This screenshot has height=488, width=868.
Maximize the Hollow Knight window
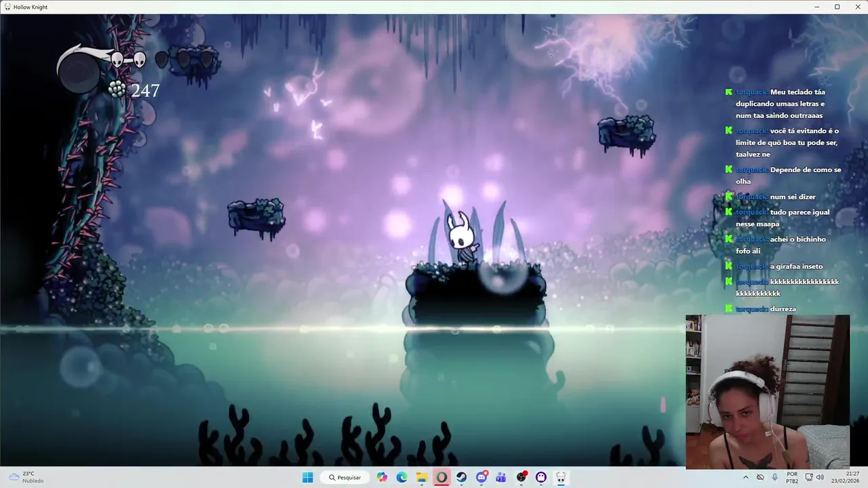click(x=837, y=7)
